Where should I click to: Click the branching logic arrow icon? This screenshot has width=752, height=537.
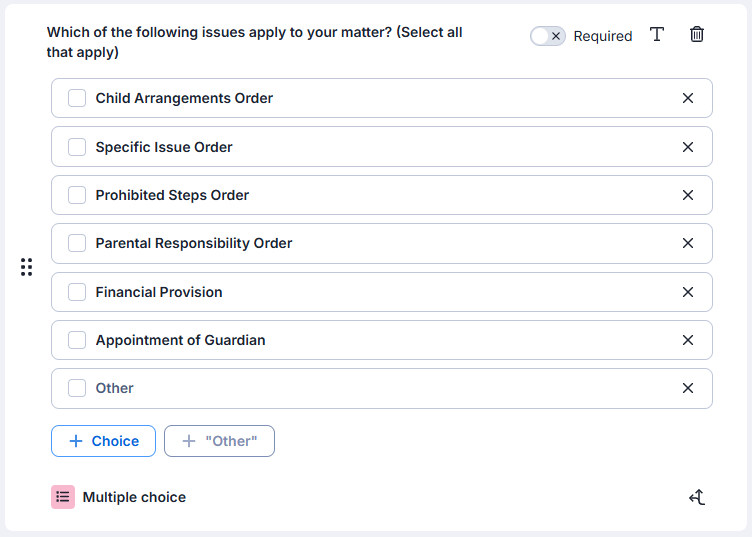coord(697,497)
